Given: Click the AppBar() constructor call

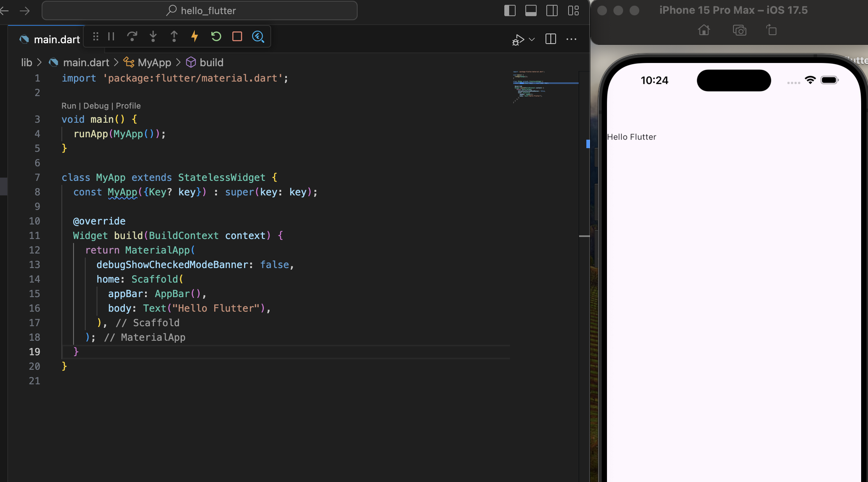Looking at the screenshot, I should 178,294.
